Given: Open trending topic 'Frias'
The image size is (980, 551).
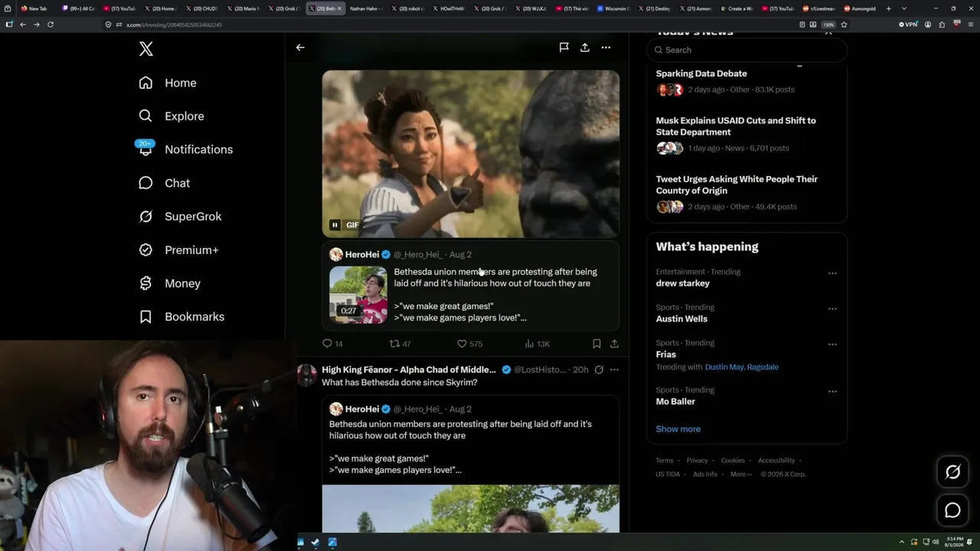Looking at the screenshot, I should [x=666, y=354].
